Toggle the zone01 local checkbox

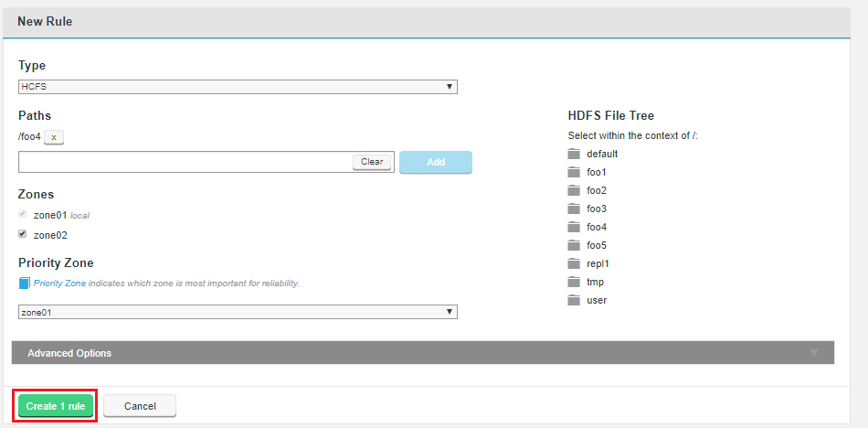pyautogui.click(x=23, y=214)
